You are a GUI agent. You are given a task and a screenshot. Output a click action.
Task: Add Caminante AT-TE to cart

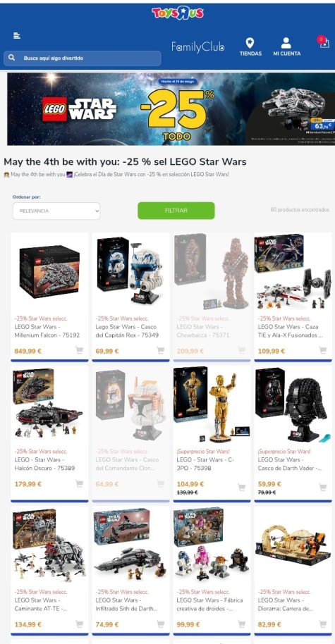[79, 624]
